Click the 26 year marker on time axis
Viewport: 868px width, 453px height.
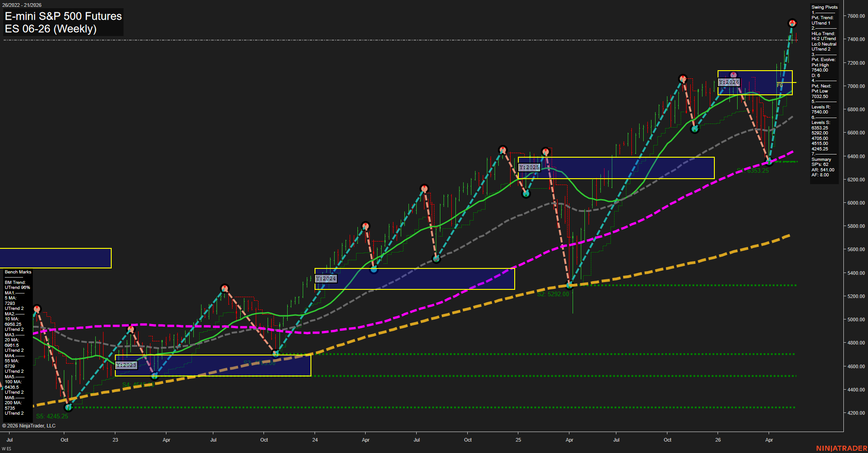tap(718, 440)
